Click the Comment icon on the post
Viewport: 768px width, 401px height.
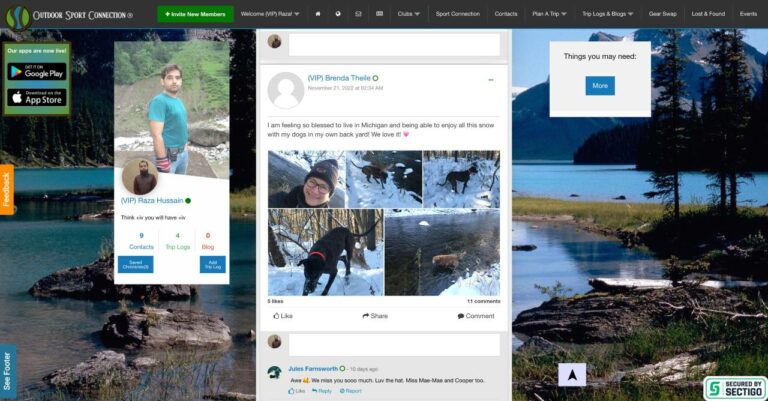click(476, 315)
